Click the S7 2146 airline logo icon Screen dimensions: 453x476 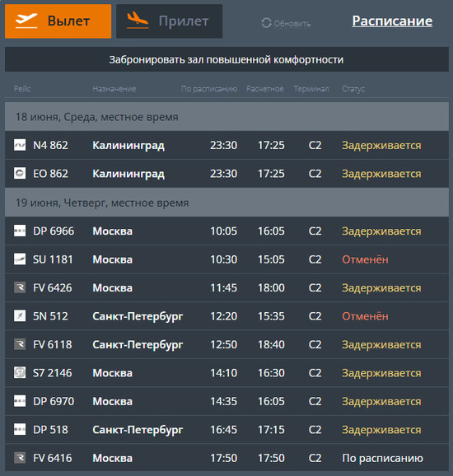coord(20,372)
